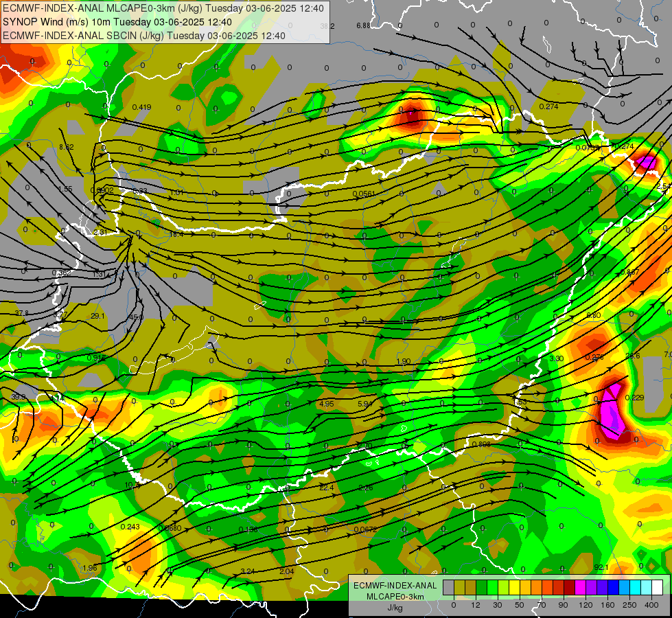Click the map value 8.82

[67, 147]
